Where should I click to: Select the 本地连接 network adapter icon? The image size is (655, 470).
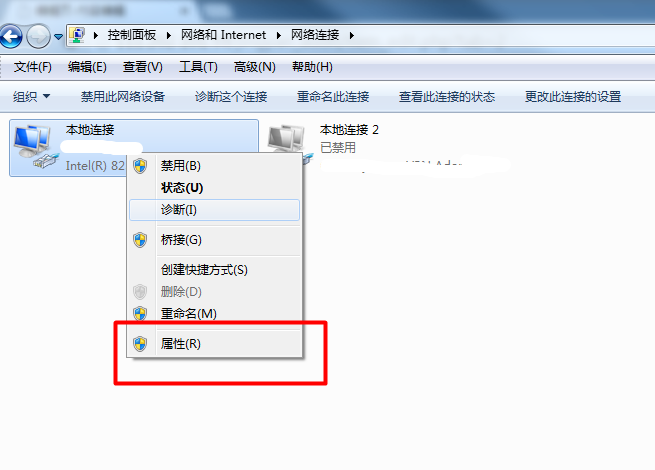(x=36, y=147)
